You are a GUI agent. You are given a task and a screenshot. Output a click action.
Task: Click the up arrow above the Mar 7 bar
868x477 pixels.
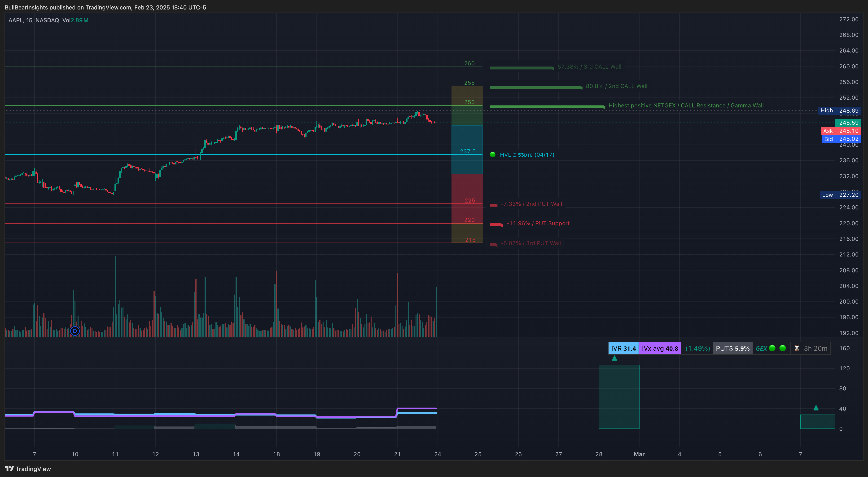tap(816, 408)
